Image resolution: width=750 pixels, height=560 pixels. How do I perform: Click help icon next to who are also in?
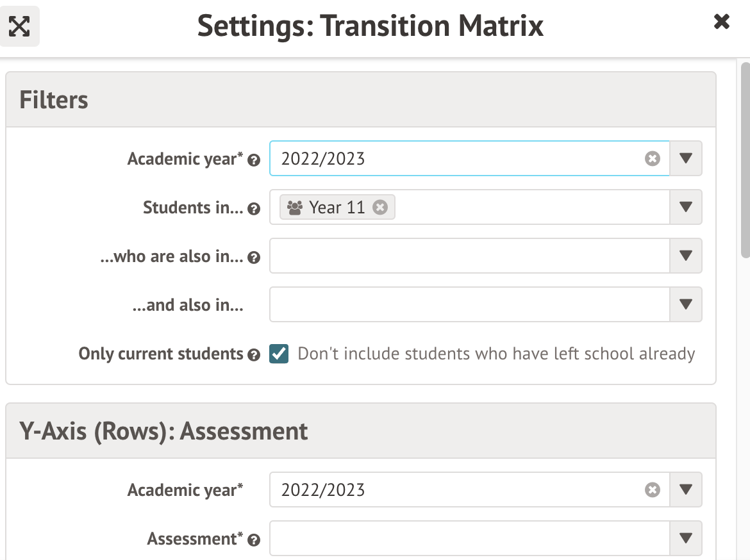click(254, 258)
